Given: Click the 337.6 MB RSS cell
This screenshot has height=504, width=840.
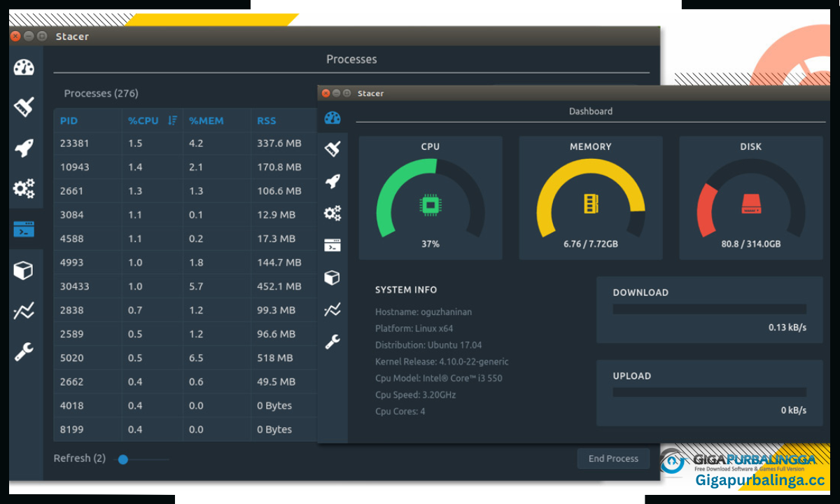Looking at the screenshot, I should (279, 143).
